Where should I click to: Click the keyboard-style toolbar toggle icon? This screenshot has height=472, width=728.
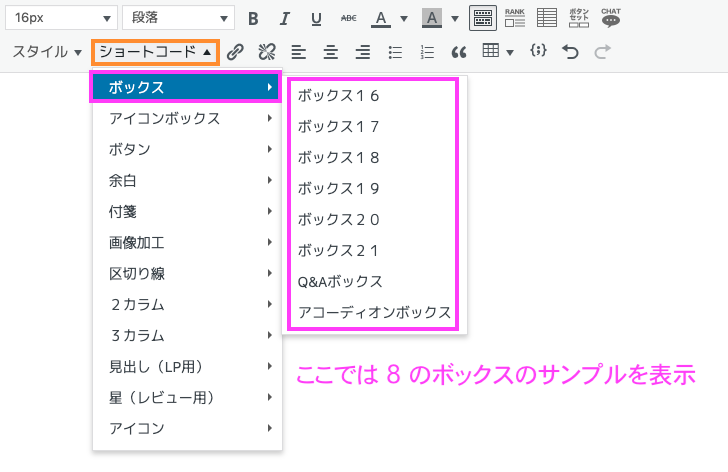(483, 18)
